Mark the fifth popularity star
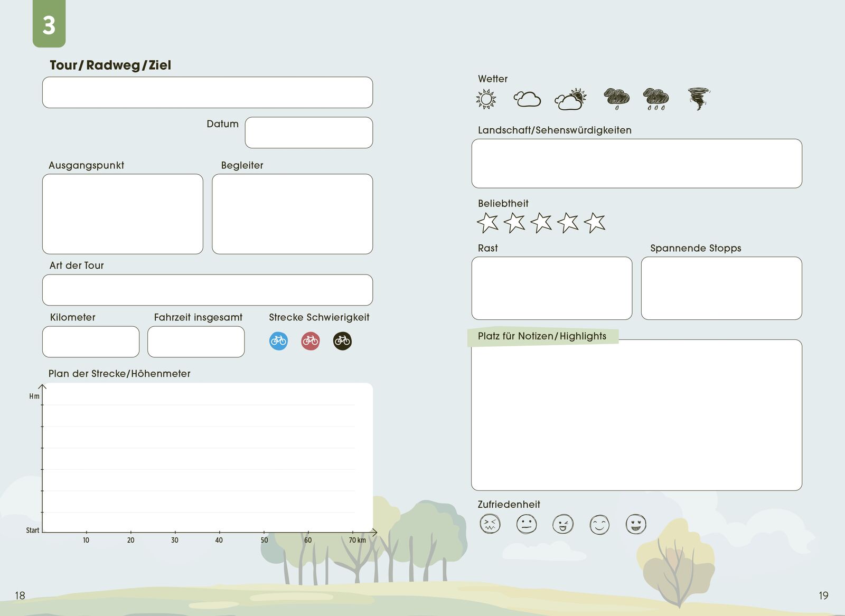Screen dimensions: 845x616 click(x=595, y=223)
